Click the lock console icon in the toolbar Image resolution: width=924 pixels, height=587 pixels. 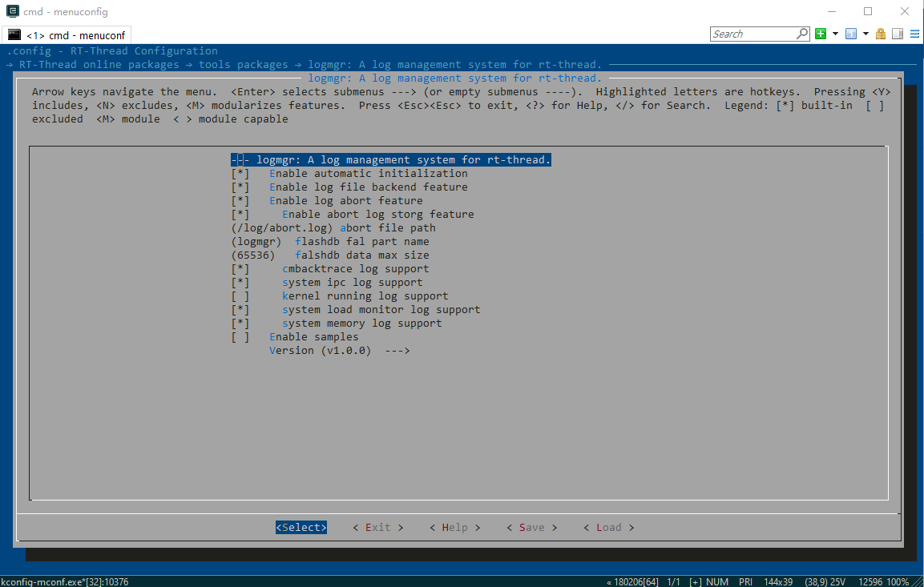[880, 34]
